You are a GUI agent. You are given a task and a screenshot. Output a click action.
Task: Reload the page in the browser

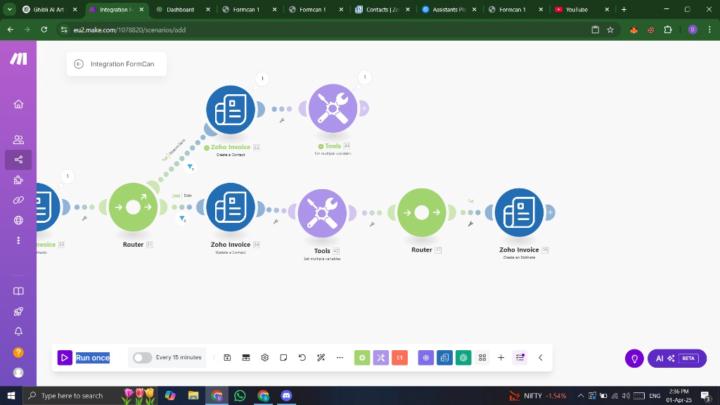tap(44, 30)
